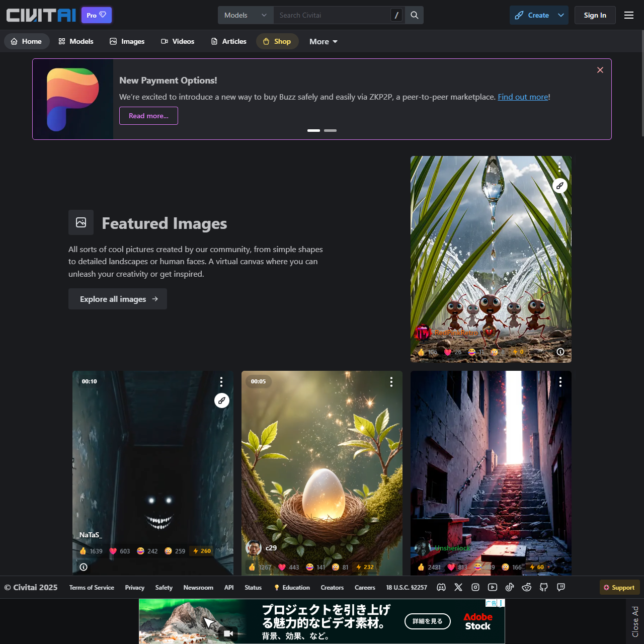Expand the More navigation menu
Image resolution: width=644 pixels, height=644 pixels.
pos(323,42)
